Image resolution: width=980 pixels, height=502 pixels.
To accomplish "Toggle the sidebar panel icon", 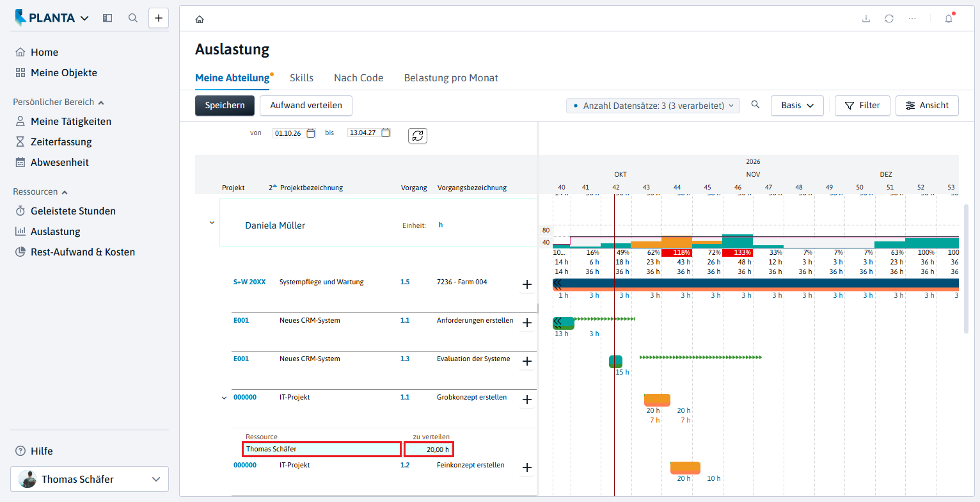I will [107, 18].
